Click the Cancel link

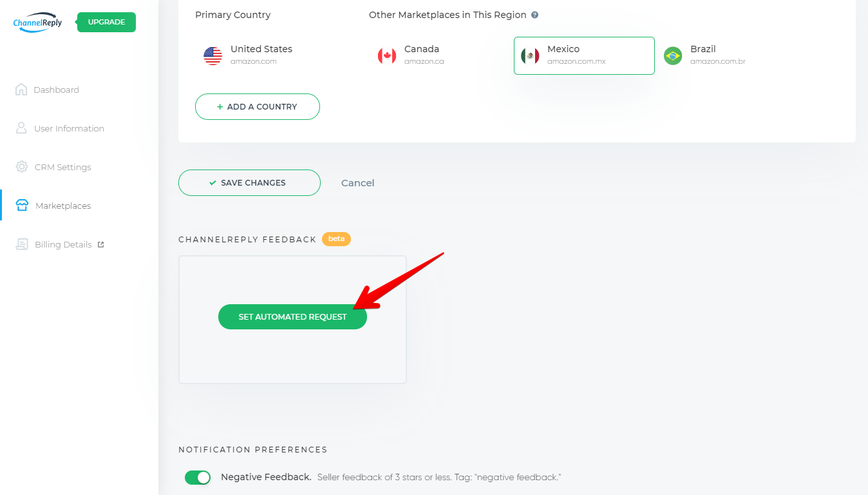click(357, 183)
